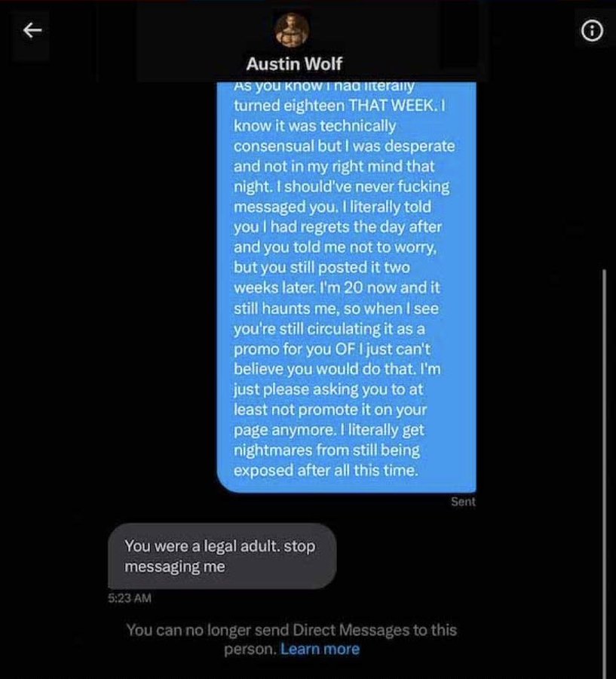The width and height of the screenshot is (616, 679).
Task: Click the line 'promo for you OF I just can't'
Action: click(x=332, y=349)
